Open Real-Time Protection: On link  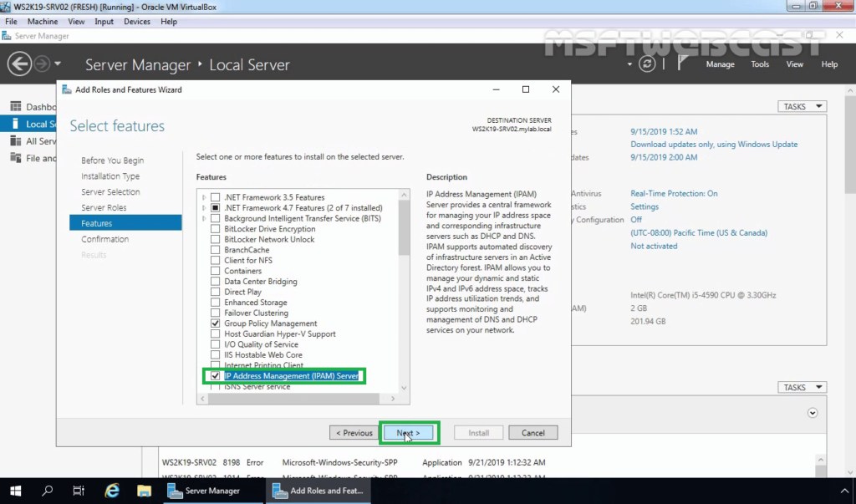pyautogui.click(x=674, y=193)
